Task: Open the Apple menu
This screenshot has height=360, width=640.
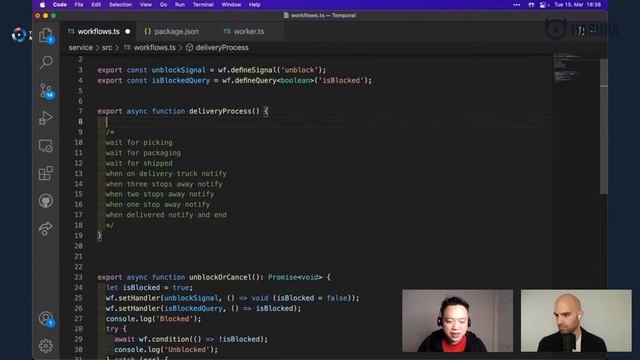Action: [42, 5]
